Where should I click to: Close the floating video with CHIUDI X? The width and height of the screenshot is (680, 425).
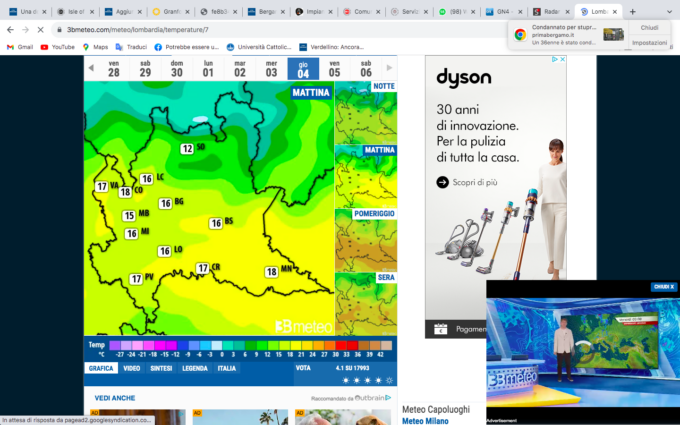664,287
